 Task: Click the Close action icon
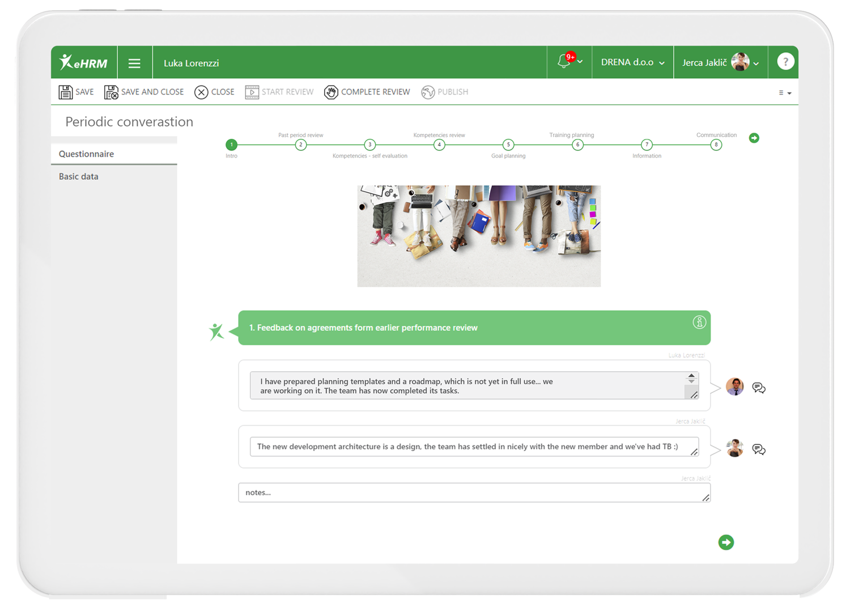(202, 92)
